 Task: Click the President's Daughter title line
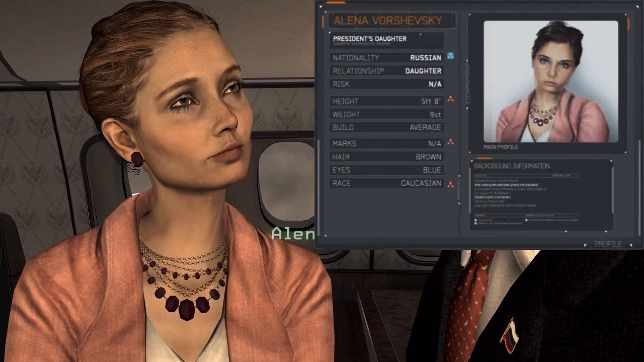point(370,39)
